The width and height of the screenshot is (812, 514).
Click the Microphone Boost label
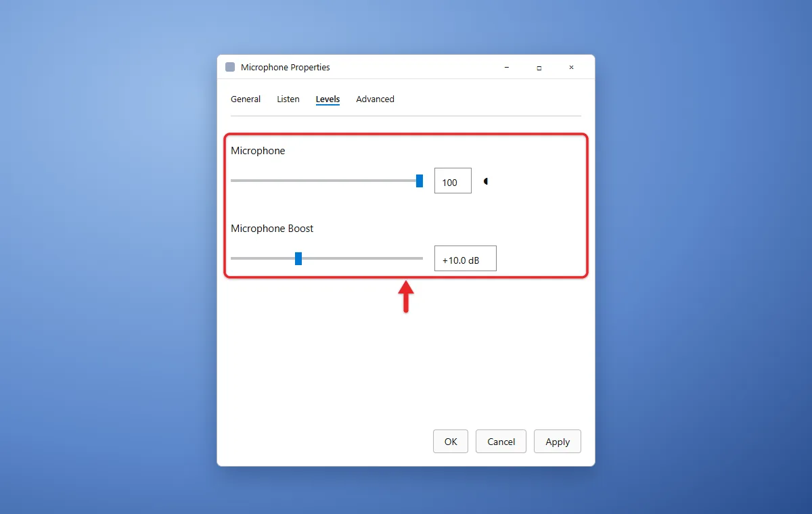272,229
